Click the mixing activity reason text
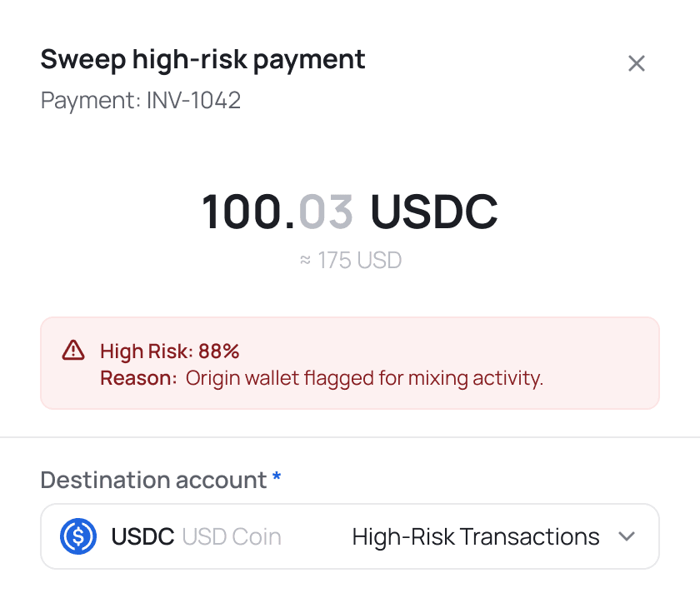This screenshot has height=593, width=700. [x=363, y=378]
